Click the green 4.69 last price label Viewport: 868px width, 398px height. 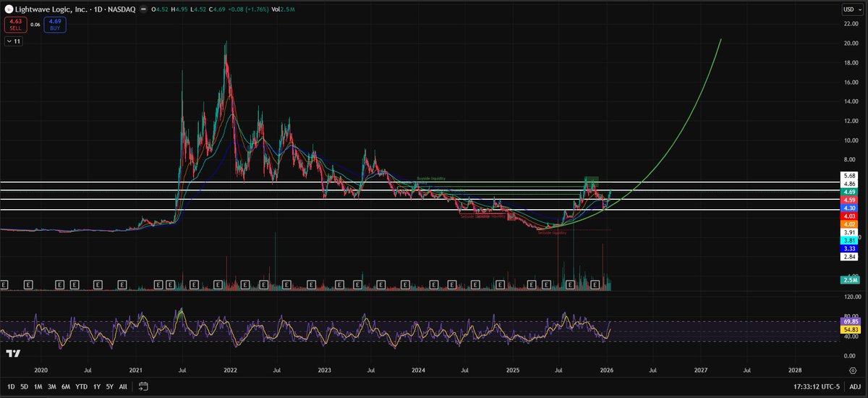(848, 192)
